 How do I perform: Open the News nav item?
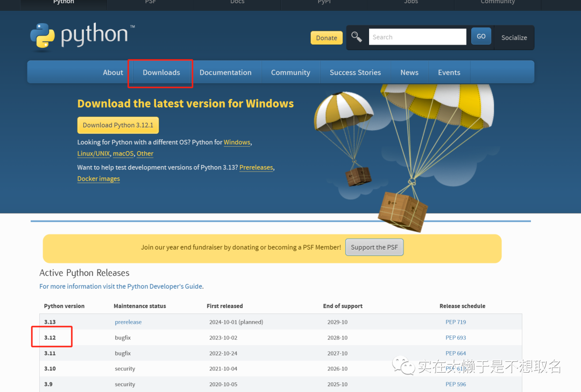pos(409,73)
